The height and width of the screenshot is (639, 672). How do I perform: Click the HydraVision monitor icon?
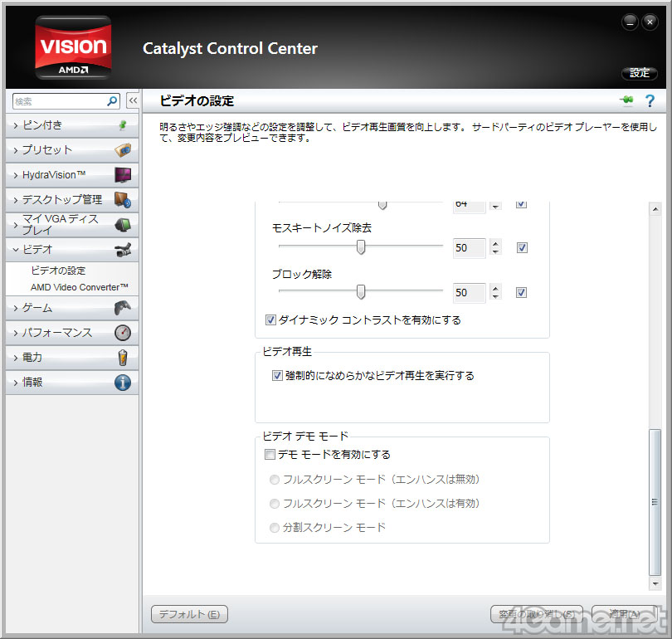[123, 175]
